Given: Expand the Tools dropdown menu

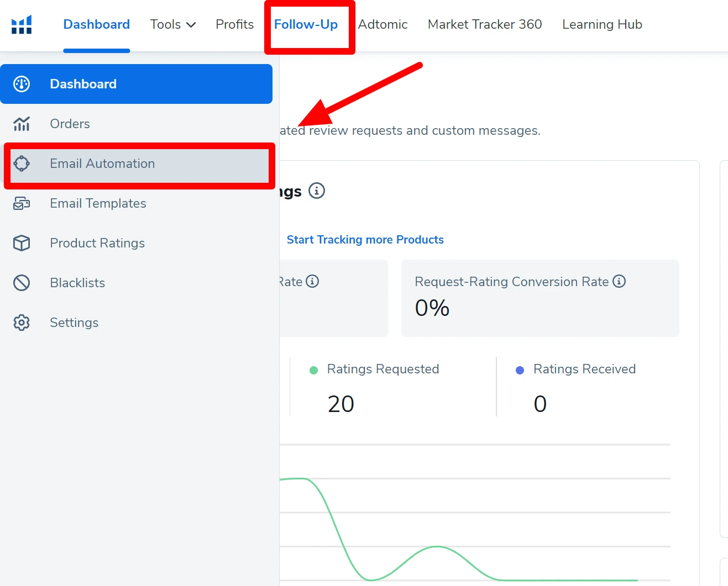Looking at the screenshot, I should (172, 24).
